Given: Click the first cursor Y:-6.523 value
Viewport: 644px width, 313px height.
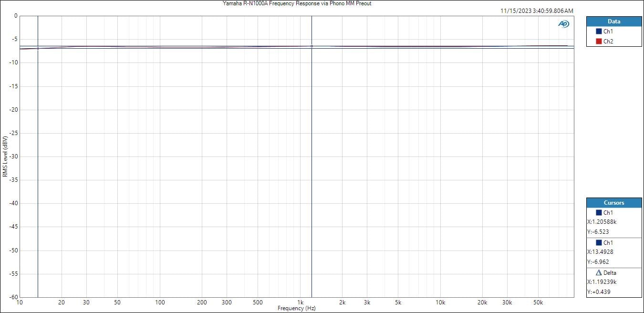Looking at the screenshot, I should coord(598,232).
